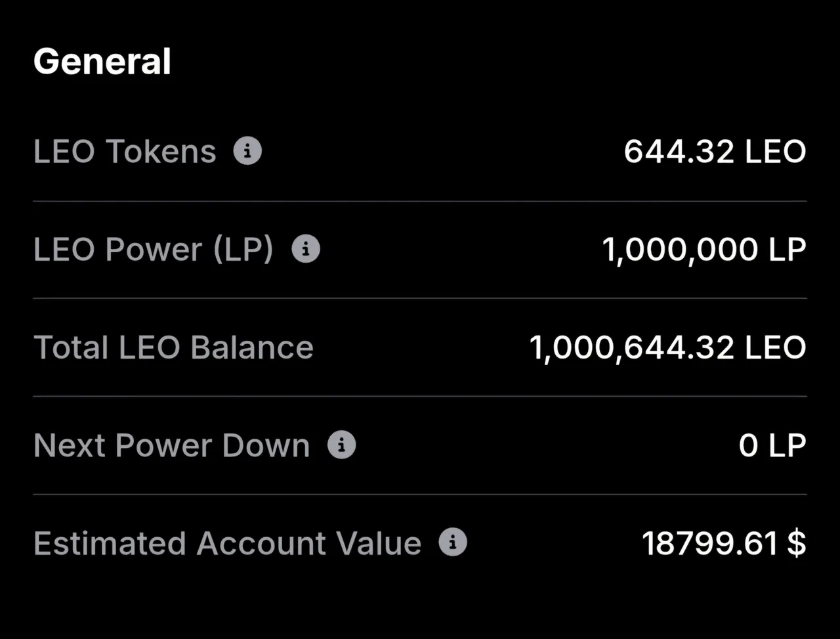Click the Estimated Account Value label
This screenshot has width=840, height=639.
tap(227, 543)
